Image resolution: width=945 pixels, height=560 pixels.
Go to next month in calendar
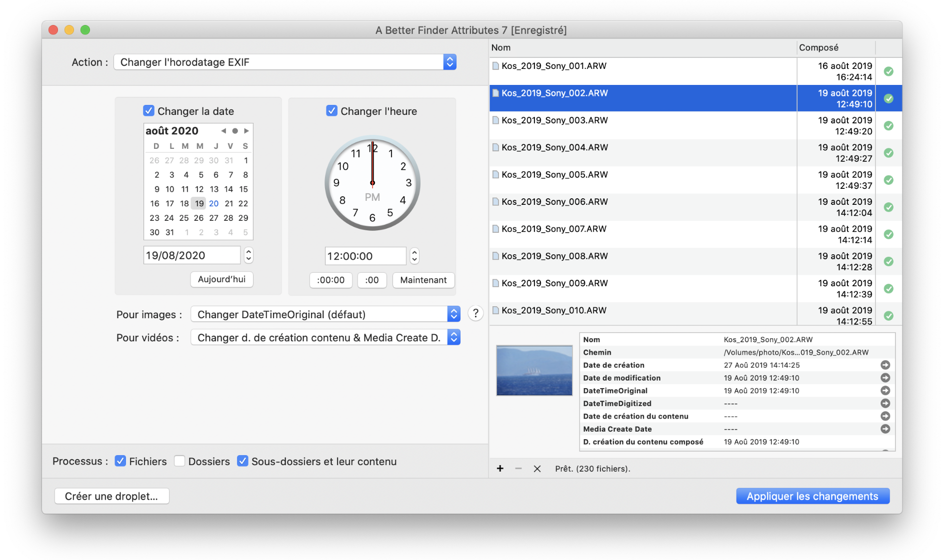pos(246,131)
